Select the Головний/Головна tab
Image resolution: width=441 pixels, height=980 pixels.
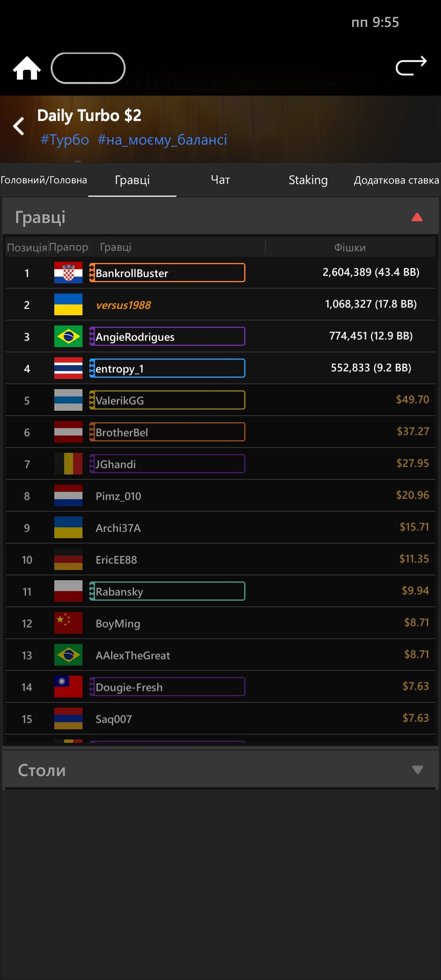44,180
